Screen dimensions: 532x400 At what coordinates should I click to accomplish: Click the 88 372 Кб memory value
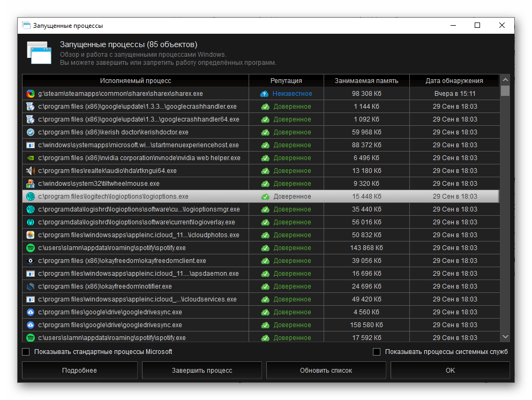366,145
